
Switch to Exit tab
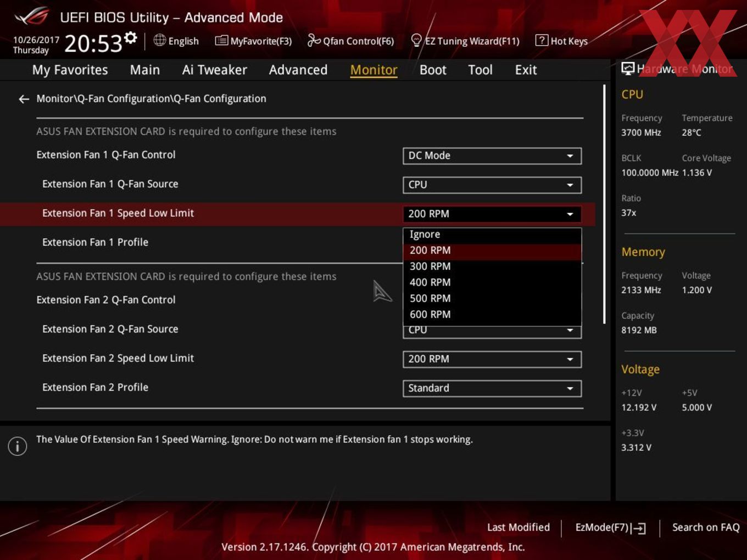point(526,70)
